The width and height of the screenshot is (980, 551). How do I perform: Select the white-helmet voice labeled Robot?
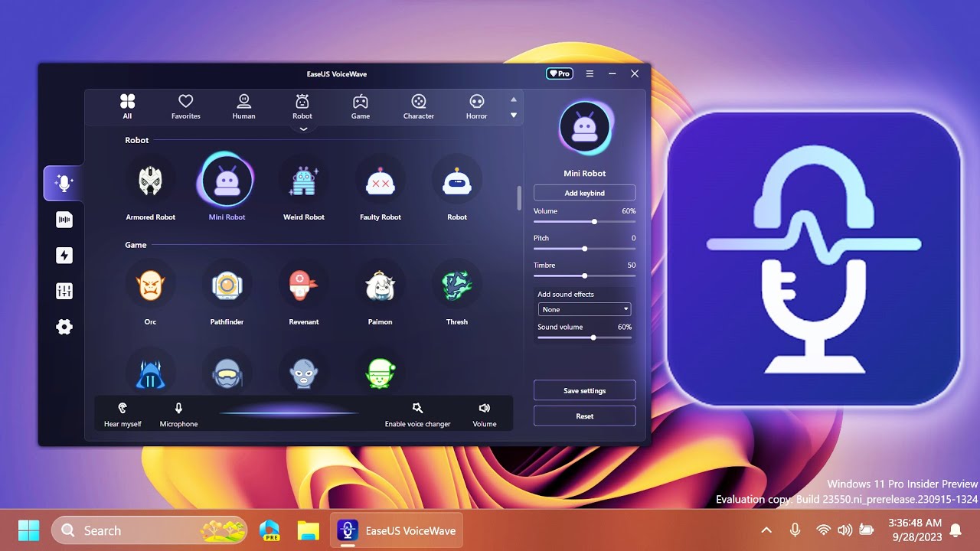coord(457,181)
